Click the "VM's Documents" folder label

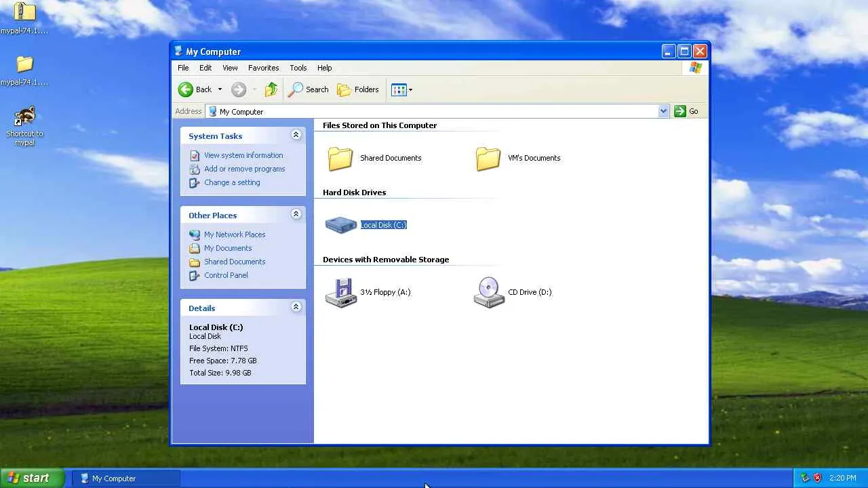[534, 158]
